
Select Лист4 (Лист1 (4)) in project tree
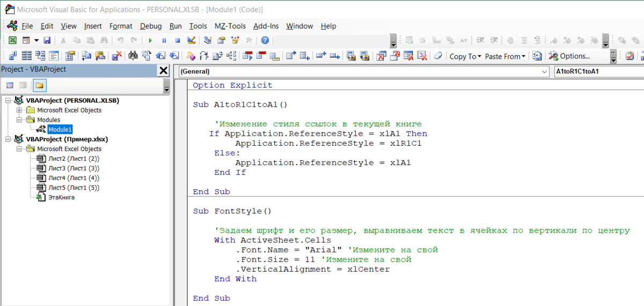click(74, 178)
